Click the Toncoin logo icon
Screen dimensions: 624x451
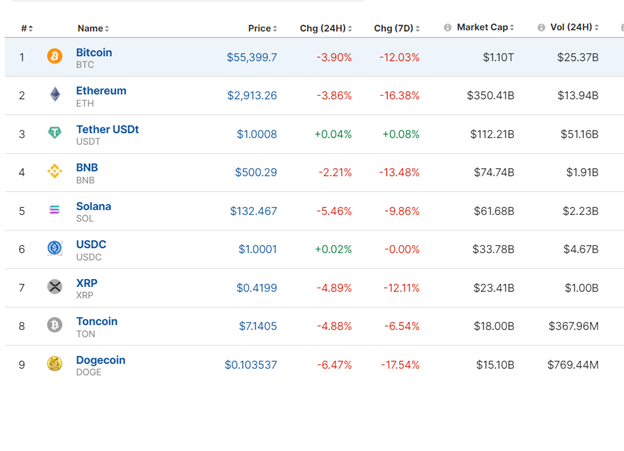54,325
